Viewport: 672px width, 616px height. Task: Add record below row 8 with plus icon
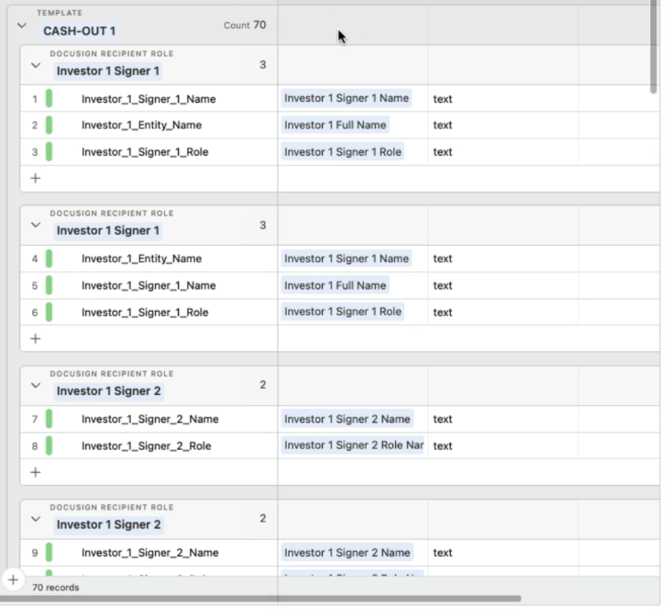click(36, 472)
